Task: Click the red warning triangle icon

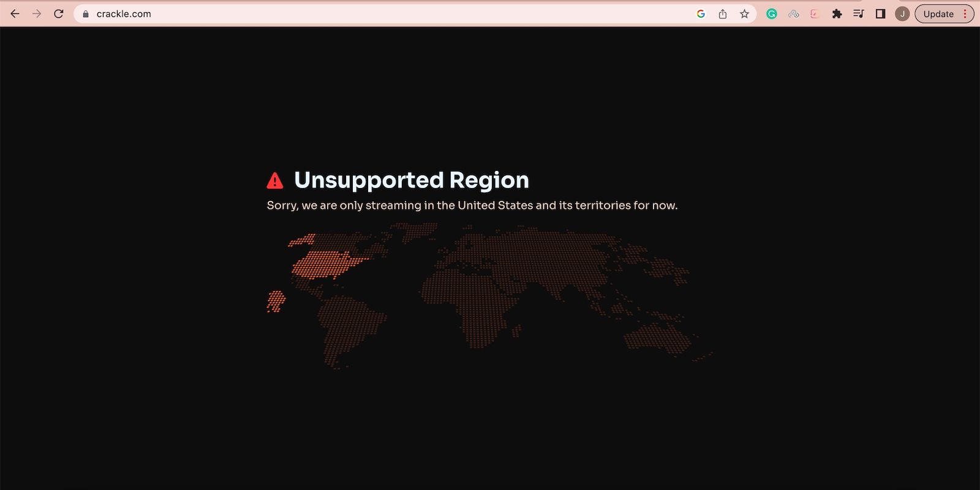Action: point(275,181)
